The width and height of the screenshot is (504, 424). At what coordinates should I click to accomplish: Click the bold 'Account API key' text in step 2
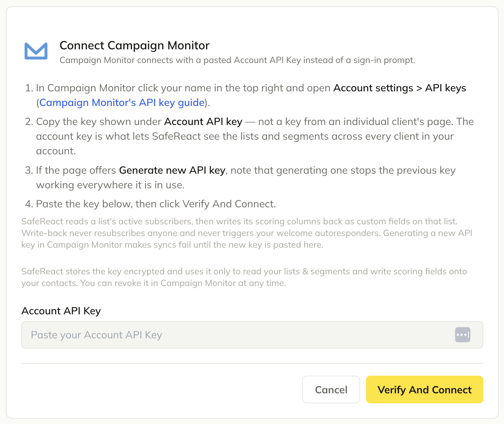click(203, 122)
